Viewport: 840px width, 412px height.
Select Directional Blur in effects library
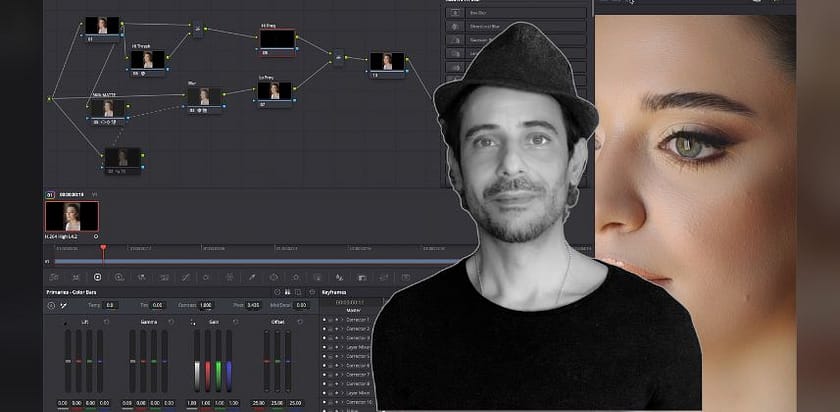pyautogui.click(x=516, y=26)
